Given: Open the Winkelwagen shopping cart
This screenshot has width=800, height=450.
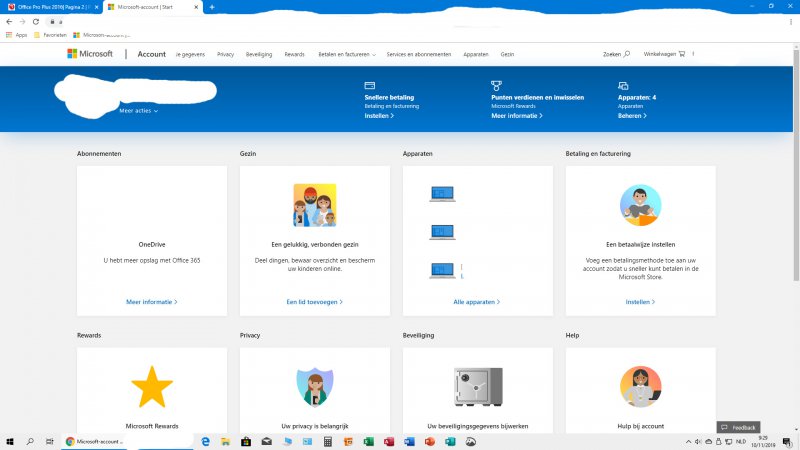Looking at the screenshot, I should (x=664, y=54).
